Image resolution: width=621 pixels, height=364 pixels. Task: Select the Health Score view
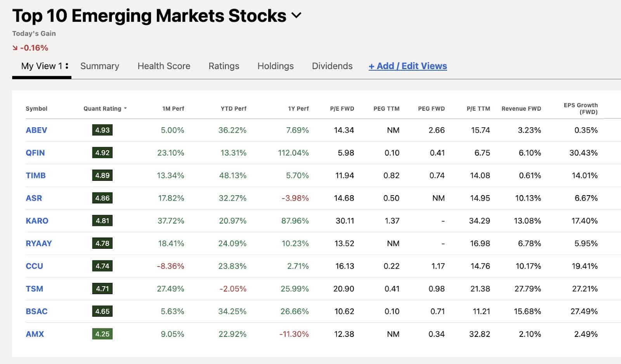tap(163, 66)
